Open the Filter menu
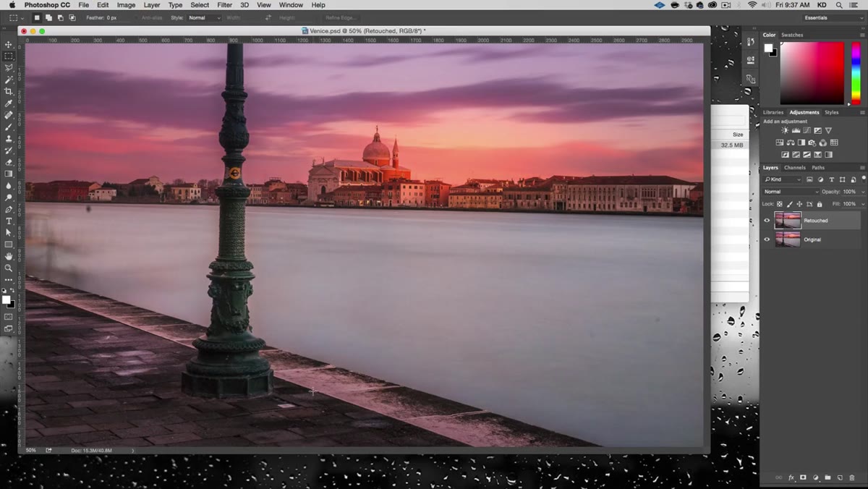Screen dimensions: 868x489 (224, 5)
